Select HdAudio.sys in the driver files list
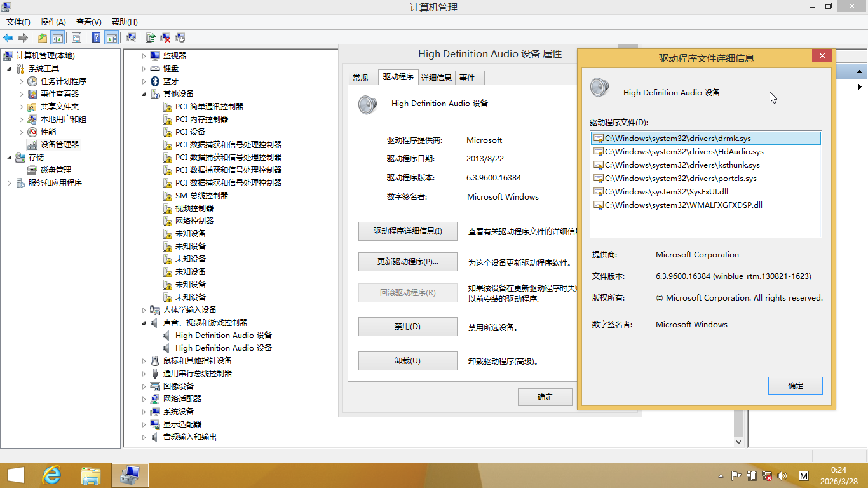 pyautogui.click(x=684, y=152)
